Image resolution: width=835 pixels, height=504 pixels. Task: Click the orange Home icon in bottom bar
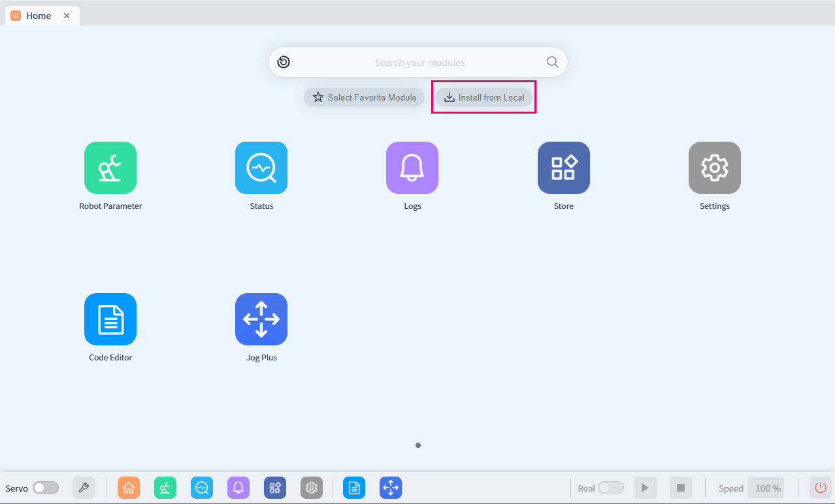[x=129, y=488]
